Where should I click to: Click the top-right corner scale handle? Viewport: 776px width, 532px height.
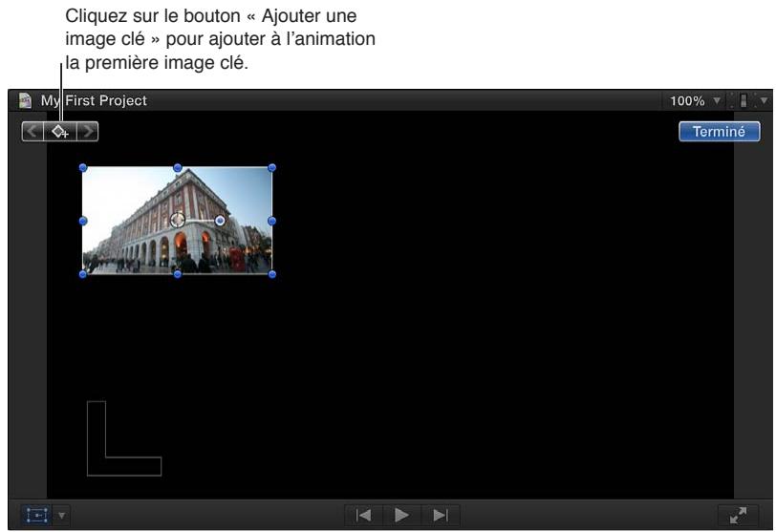coord(271,168)
